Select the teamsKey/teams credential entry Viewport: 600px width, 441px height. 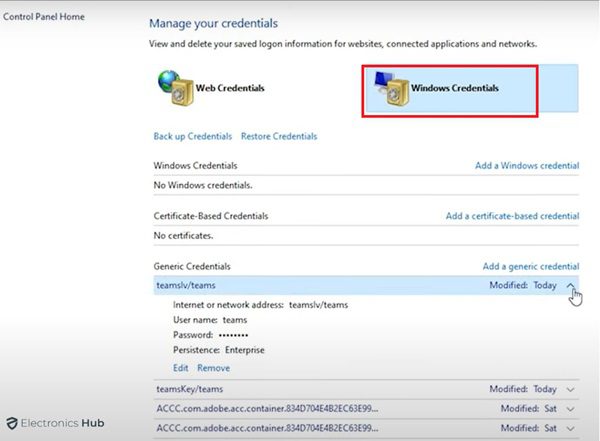[x=190, y=389]
